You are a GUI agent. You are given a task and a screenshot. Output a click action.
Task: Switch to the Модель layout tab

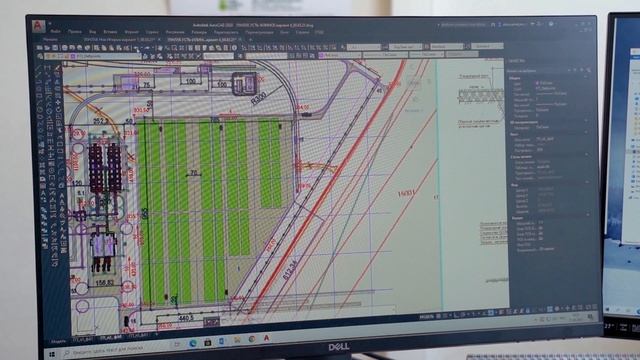coord(58,341)
